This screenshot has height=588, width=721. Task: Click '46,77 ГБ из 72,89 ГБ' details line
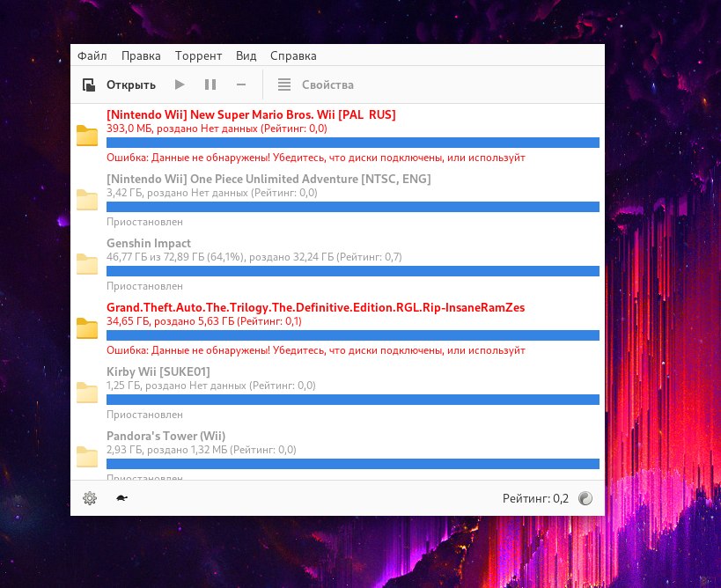click(x=254, y=257)
